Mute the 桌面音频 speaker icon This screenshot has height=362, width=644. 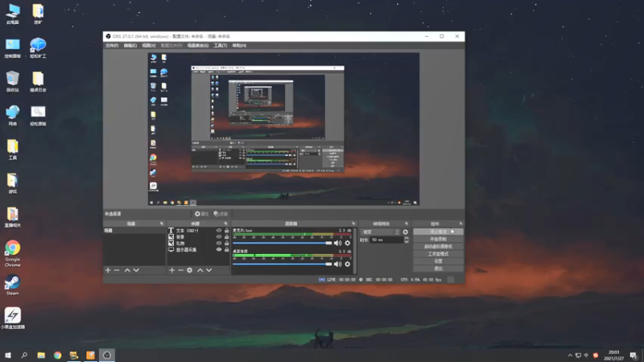[337, 265]
